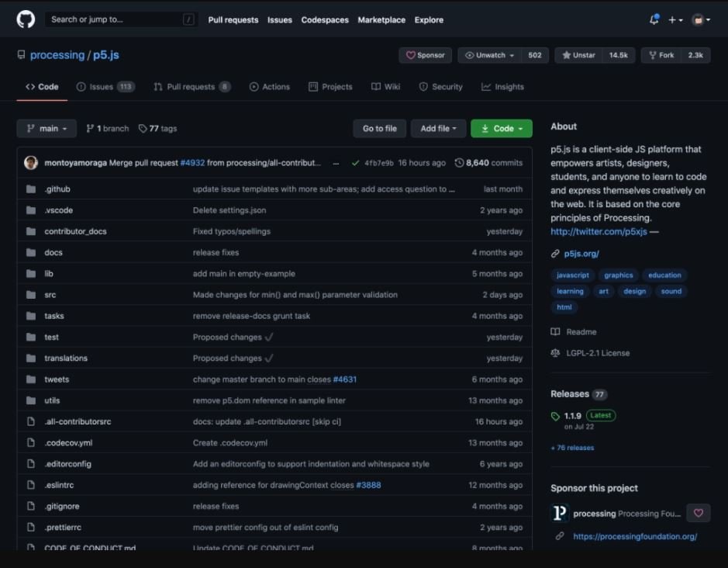Switch to the Insights tab

(502, 87)
